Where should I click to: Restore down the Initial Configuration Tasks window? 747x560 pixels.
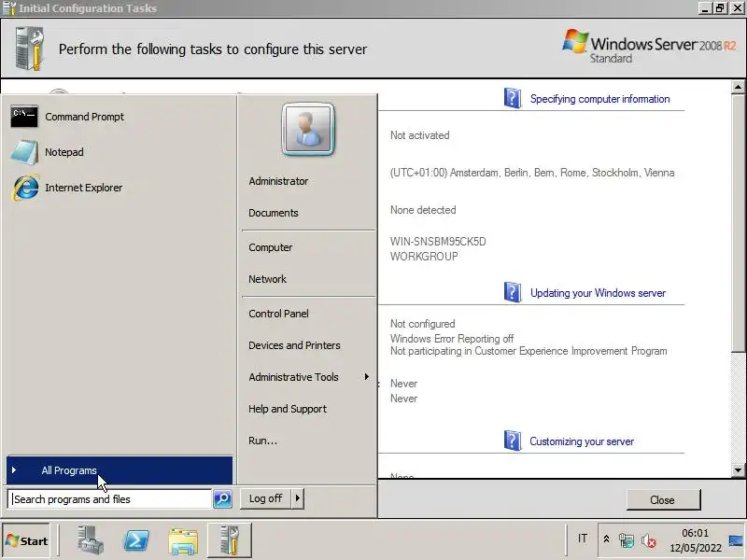pos(720,8)
